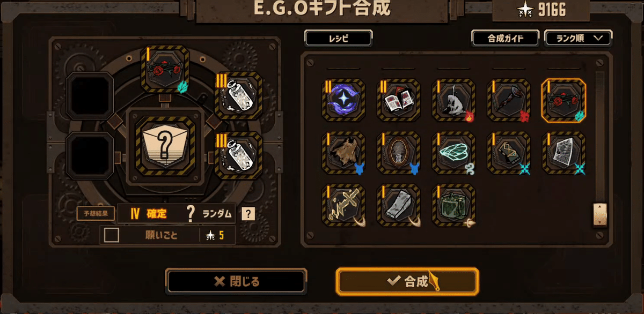Pick the red newspaper book gift
The width and height of the screenshot is (644, 314).
pos(399,100)
